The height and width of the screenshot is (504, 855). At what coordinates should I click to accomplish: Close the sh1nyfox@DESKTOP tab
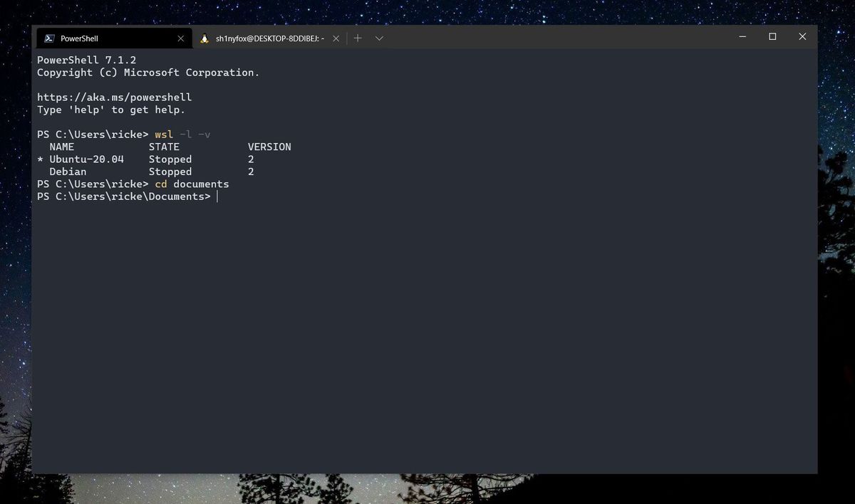336,38
